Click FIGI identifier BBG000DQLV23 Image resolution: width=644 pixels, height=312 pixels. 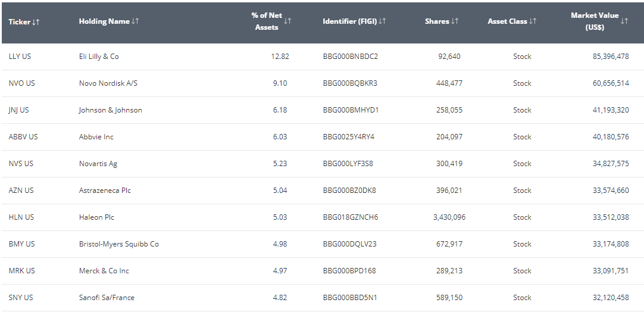click(x=349, y=244)
